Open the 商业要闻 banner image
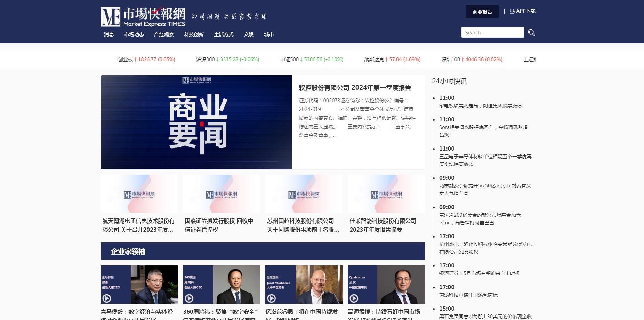This screenshot has width=644, height=320. pyautogui.click(x=196, y=122)
